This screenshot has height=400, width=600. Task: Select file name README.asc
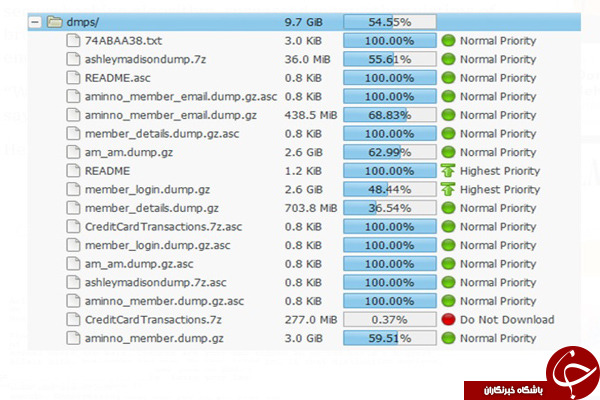[x=117, y=78]
